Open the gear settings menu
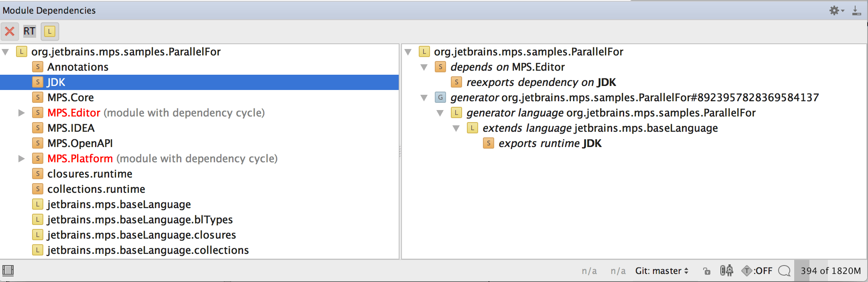 (x=836, y=10)
